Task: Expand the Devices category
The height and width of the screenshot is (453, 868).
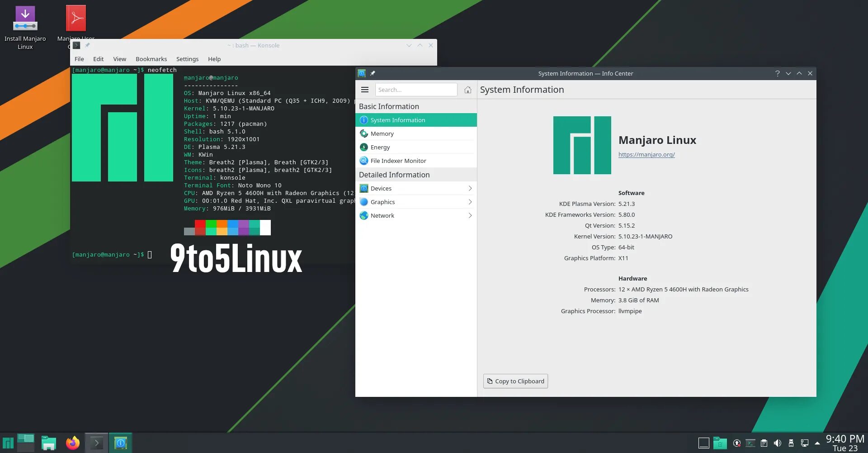Action: tap(416, 188)
